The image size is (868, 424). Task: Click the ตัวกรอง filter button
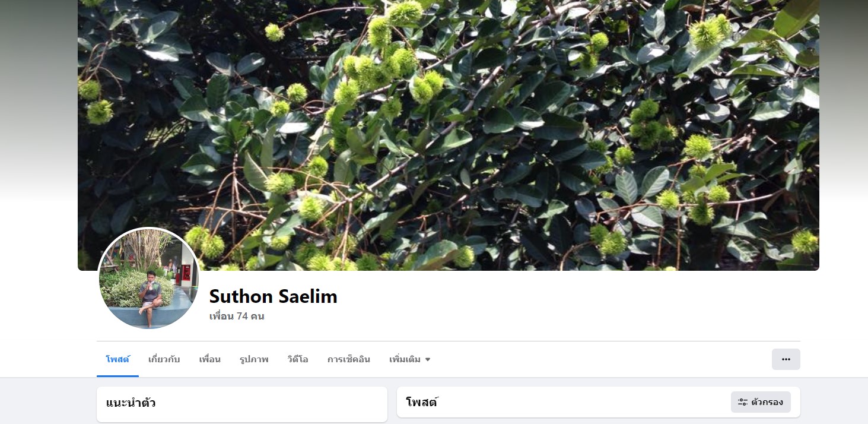pyautogui.click(x=761, y=402)
